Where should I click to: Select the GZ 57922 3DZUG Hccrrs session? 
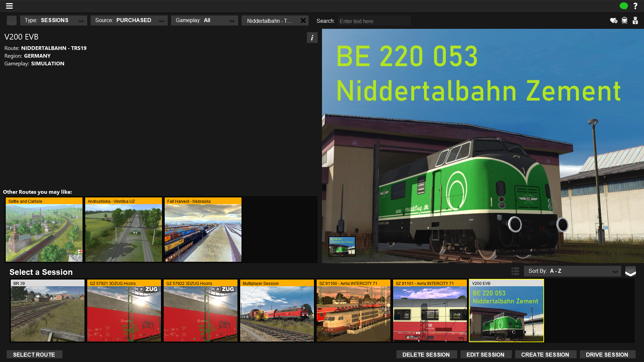click(201, 311)
